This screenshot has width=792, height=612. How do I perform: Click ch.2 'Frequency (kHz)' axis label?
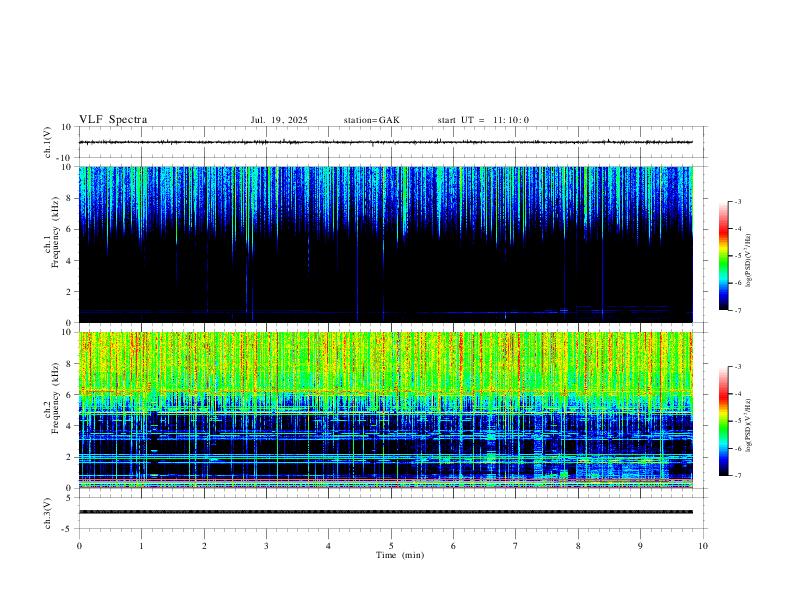pos(56,398)
